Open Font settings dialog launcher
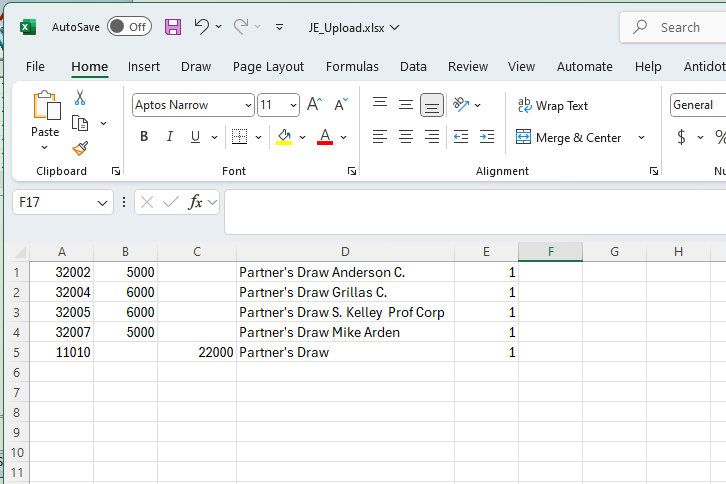The width and height of the screenshot is (726, 484). pos(352,171)
